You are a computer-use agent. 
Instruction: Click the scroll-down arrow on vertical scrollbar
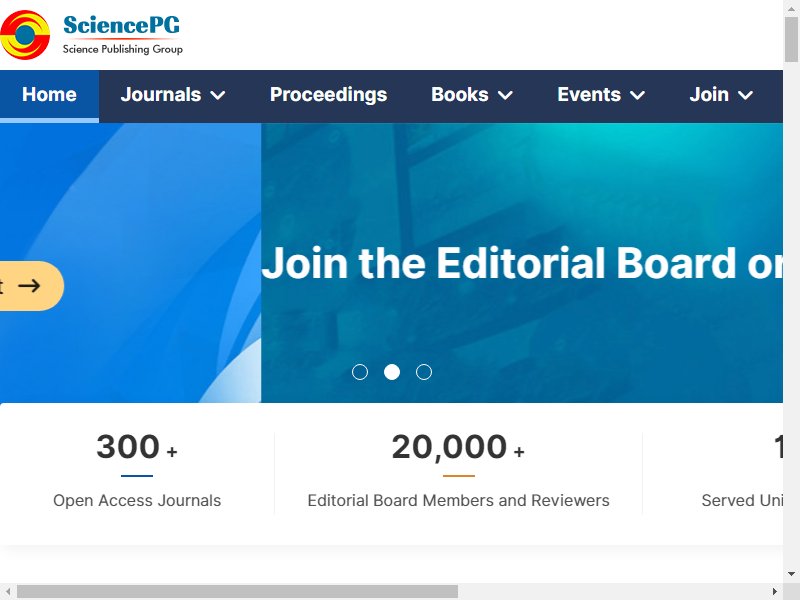coord(791,574)
